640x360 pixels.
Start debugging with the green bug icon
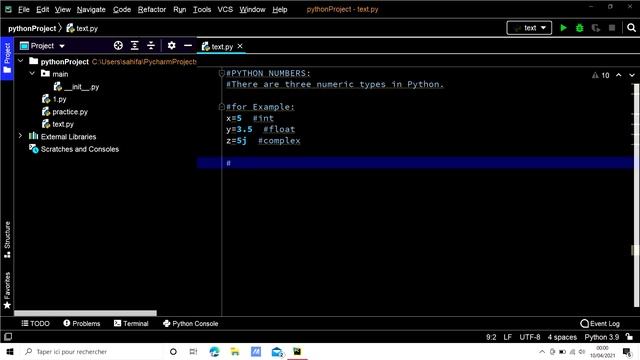(x=579, y=28)
